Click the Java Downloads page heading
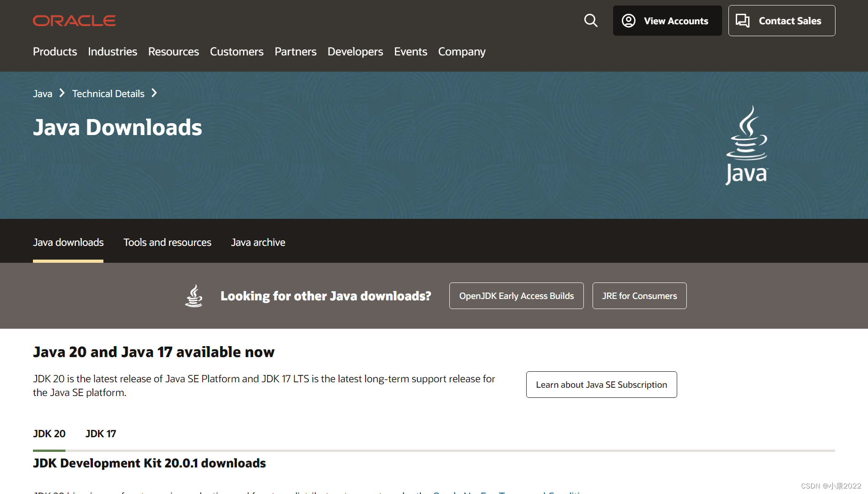The height and width of the screenshot is (494, 868). (x=118, y=127)
